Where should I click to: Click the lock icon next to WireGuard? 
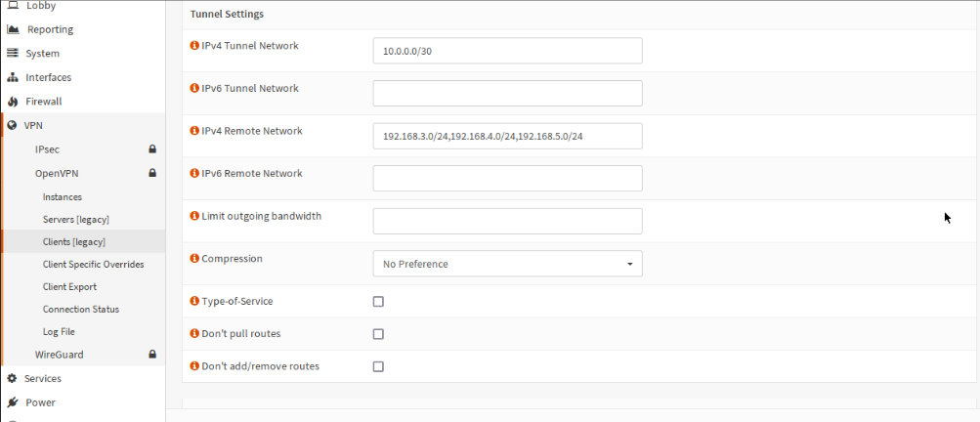coord(152,354)
